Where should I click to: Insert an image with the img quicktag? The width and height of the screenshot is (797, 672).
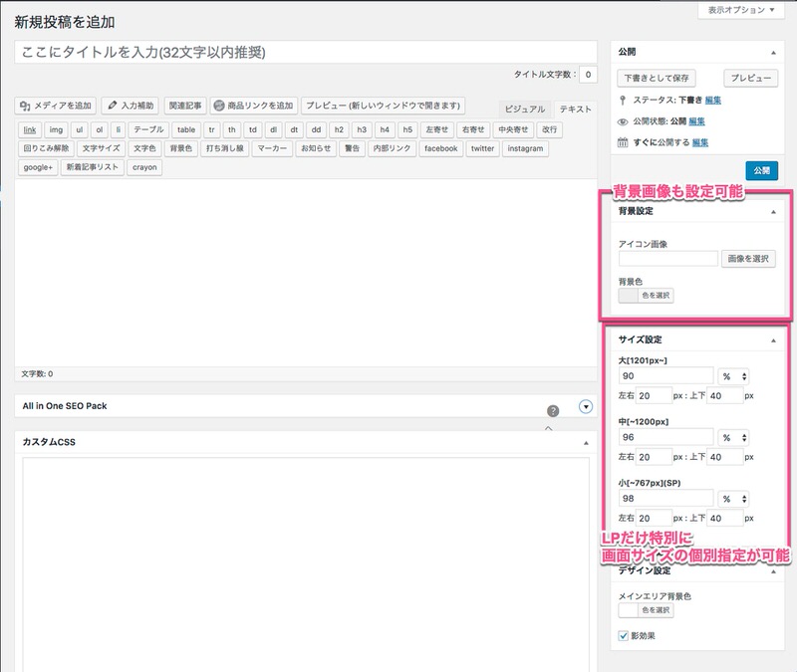point(56,129)
